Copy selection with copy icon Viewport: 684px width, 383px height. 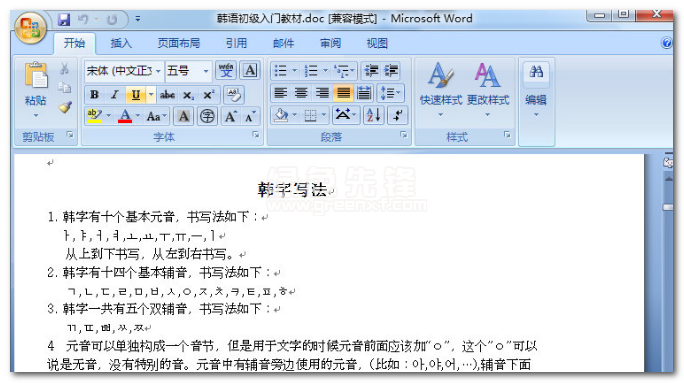(x=65, y=88)
